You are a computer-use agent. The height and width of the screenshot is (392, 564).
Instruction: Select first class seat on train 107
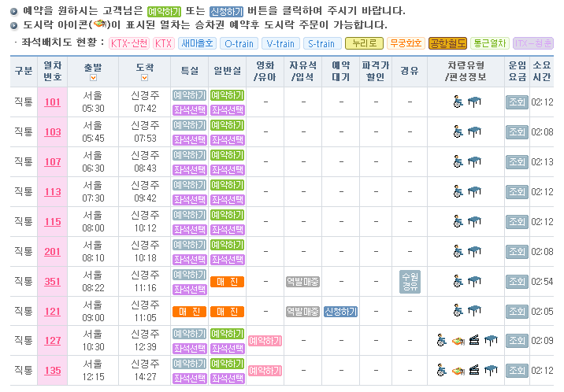click(x=190, y=169)
